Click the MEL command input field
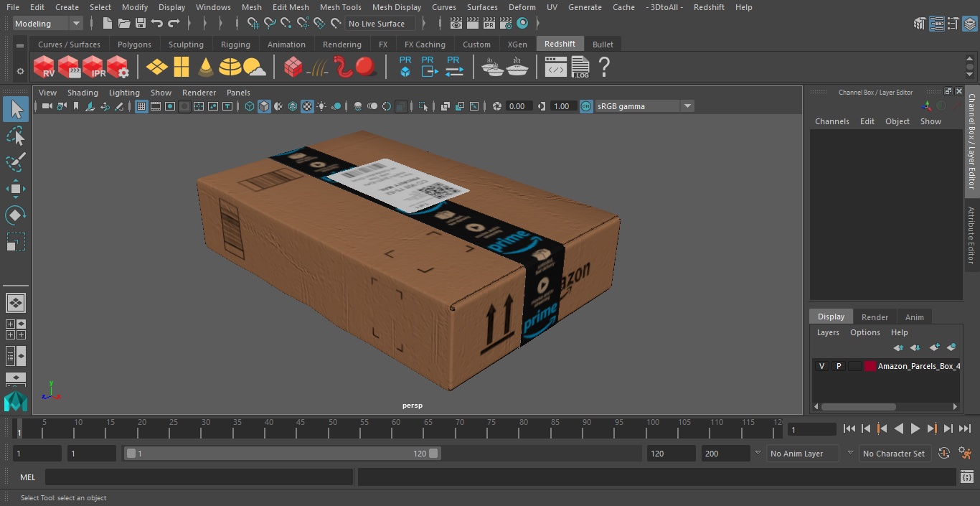Screen dimensions: 980x506 click(199, 477)
